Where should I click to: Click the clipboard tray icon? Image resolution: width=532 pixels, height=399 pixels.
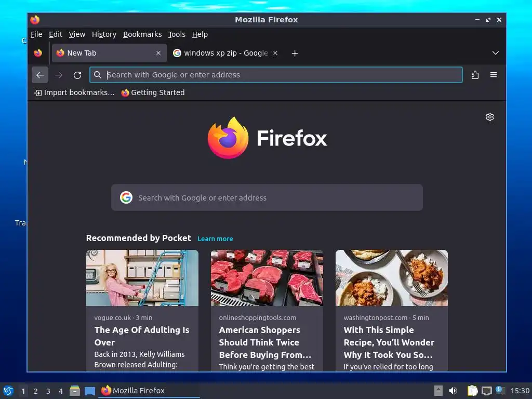[x=472, y=391]
